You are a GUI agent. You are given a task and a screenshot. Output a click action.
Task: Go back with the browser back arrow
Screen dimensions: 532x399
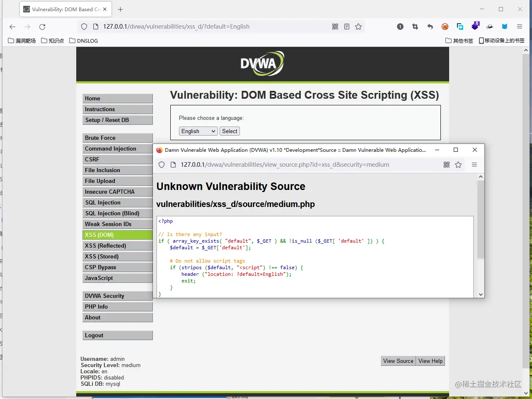12,27
